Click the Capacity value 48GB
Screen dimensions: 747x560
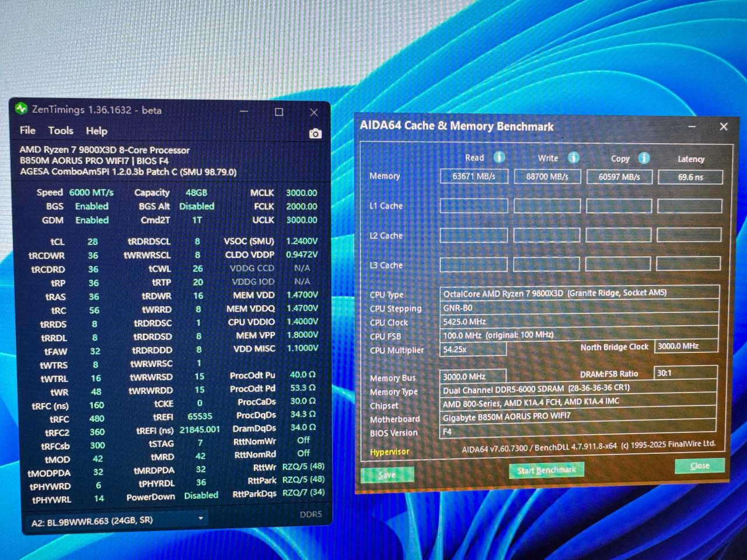(x=196, y=192)
